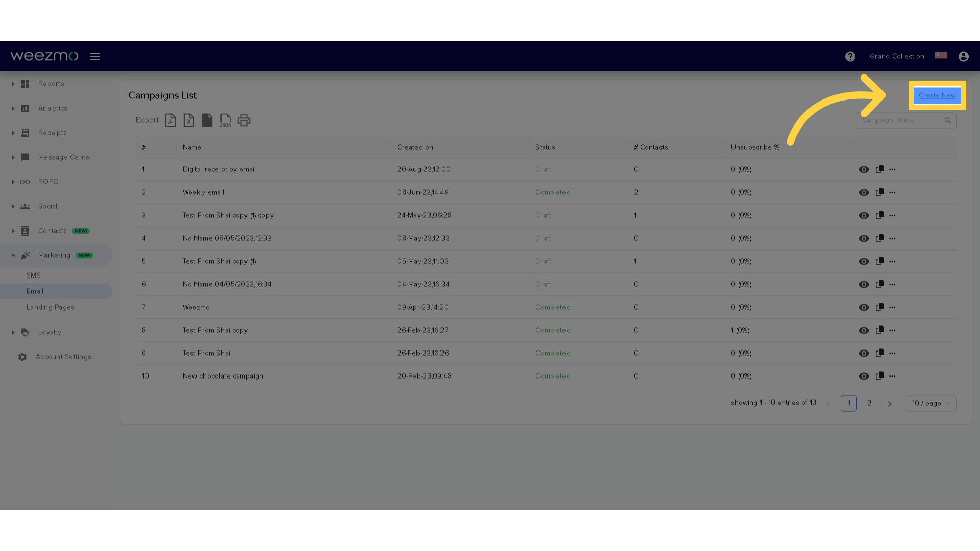Change entries per page dropdown
The height and width of the screenshot is (551, 980).
[x=931, y=403]
